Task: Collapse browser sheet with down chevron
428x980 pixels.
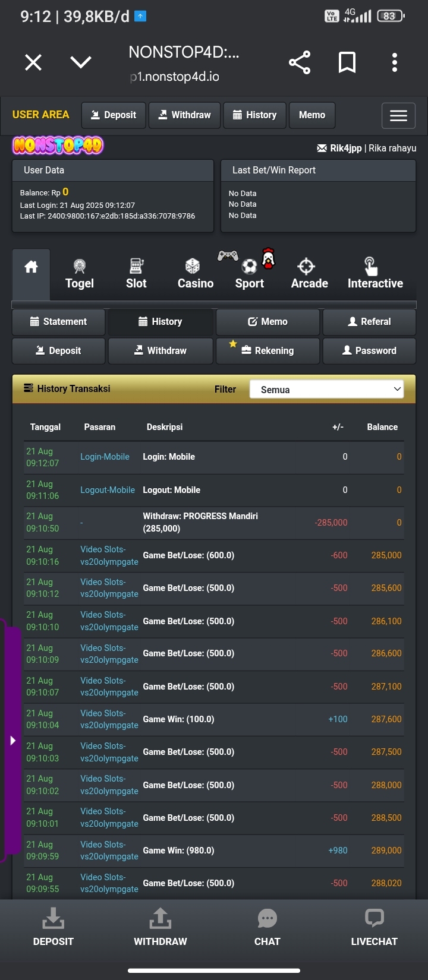Action: tap(81, 62)
